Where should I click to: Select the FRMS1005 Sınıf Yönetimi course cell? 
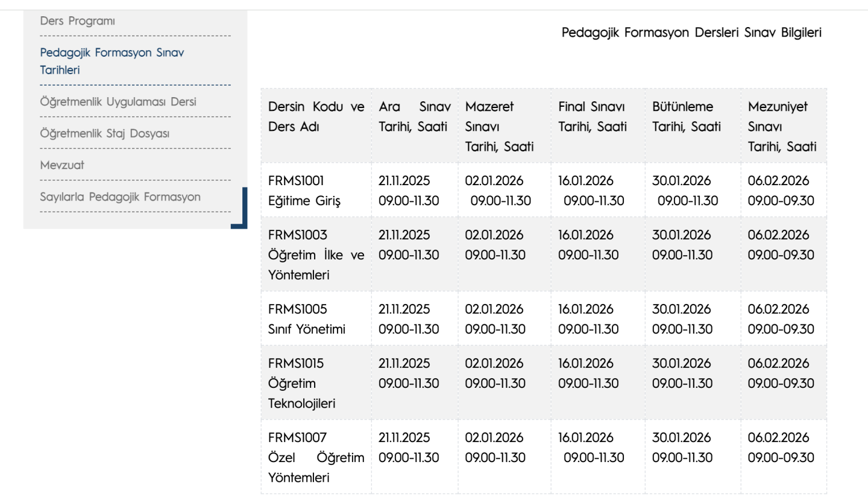pyautogui.click(x=307, y=319)
